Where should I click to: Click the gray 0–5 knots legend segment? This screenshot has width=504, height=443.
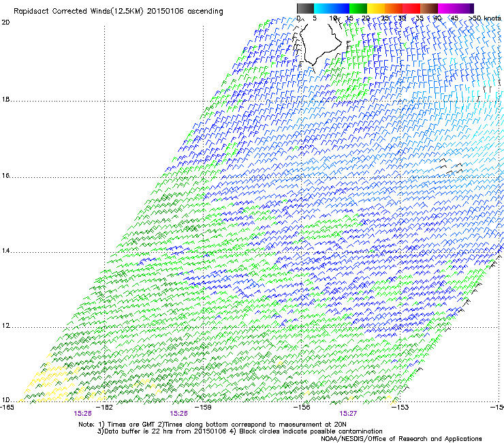[x=305, y=8]
